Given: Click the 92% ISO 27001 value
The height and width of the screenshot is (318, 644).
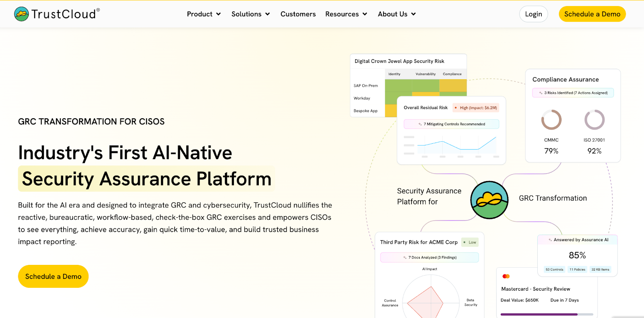Looking at the screenshot, I should coord(594,151).
